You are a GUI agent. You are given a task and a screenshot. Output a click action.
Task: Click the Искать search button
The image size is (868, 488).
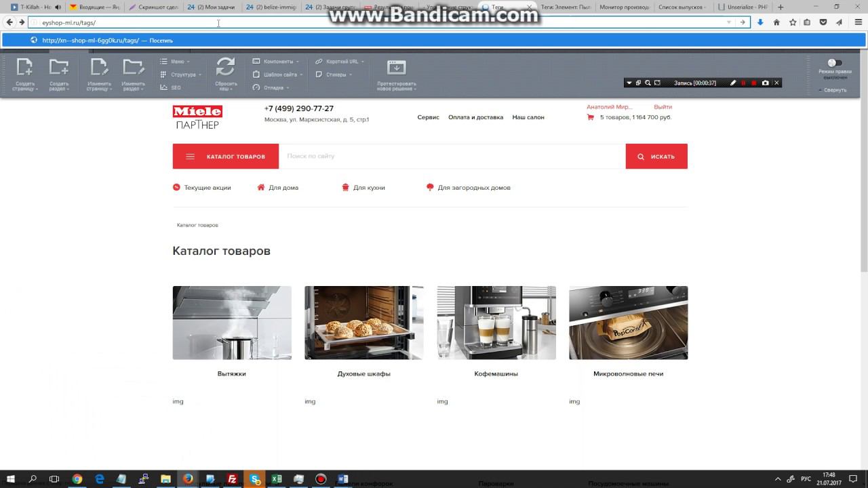(x=656, y=157)
